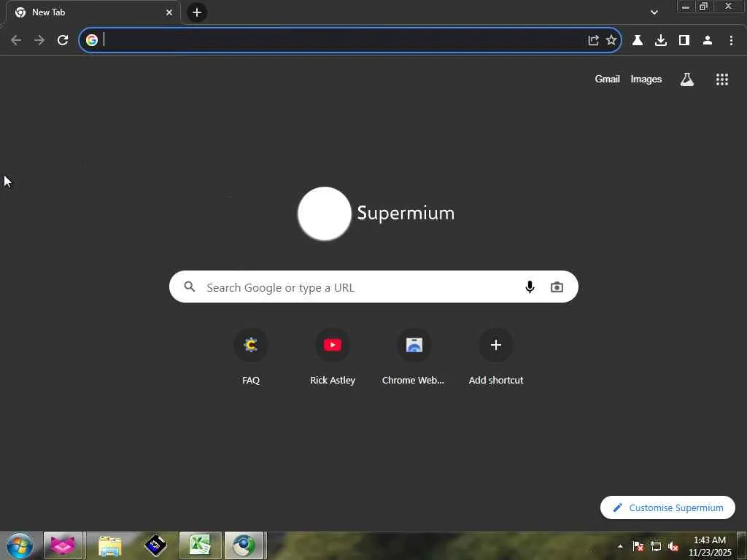Show hidden system tray icons

point(620,546)
